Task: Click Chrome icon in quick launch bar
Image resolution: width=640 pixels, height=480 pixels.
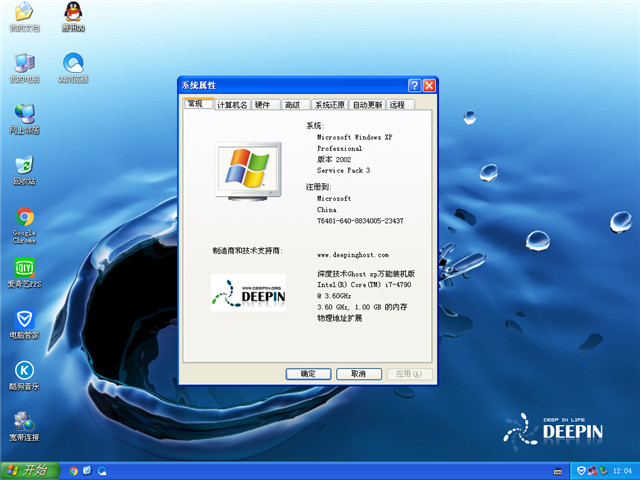Action: 73,471
